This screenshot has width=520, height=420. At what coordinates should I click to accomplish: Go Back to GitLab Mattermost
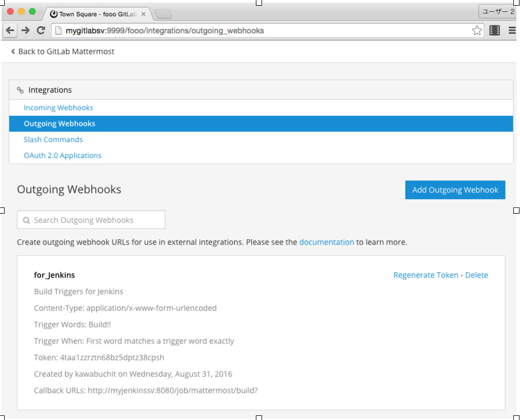tap(63, 51)
